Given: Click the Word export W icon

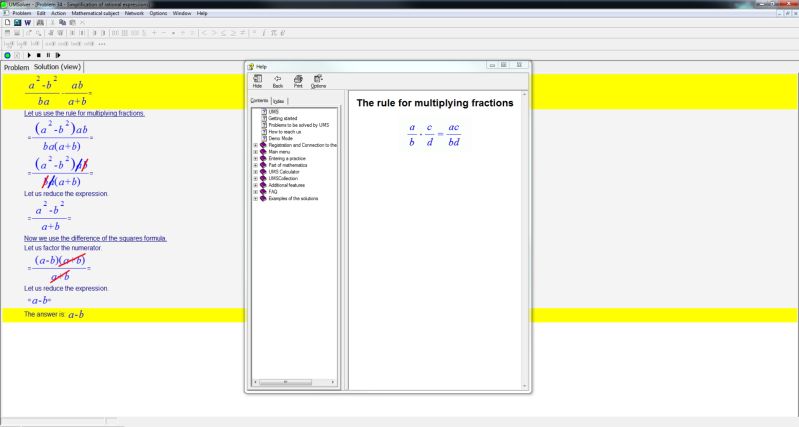Looking at the screenshot, I should (28, 23).
